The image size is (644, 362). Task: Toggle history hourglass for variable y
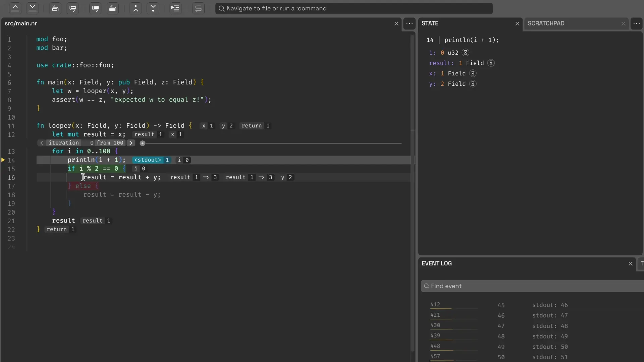point(473,84)
